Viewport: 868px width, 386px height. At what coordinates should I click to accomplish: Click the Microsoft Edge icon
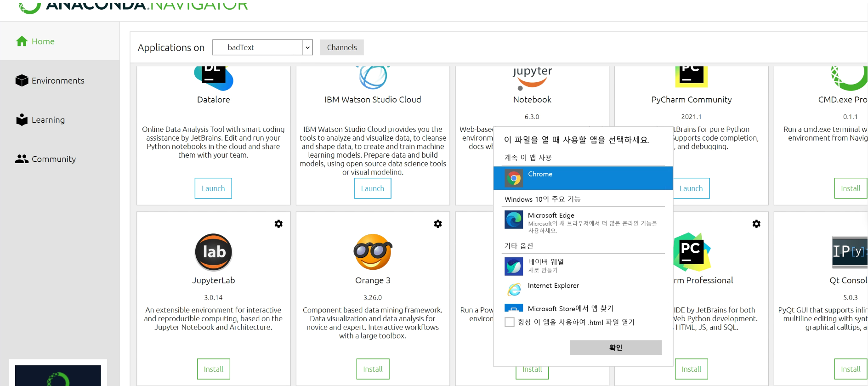[x=514, y=219]
